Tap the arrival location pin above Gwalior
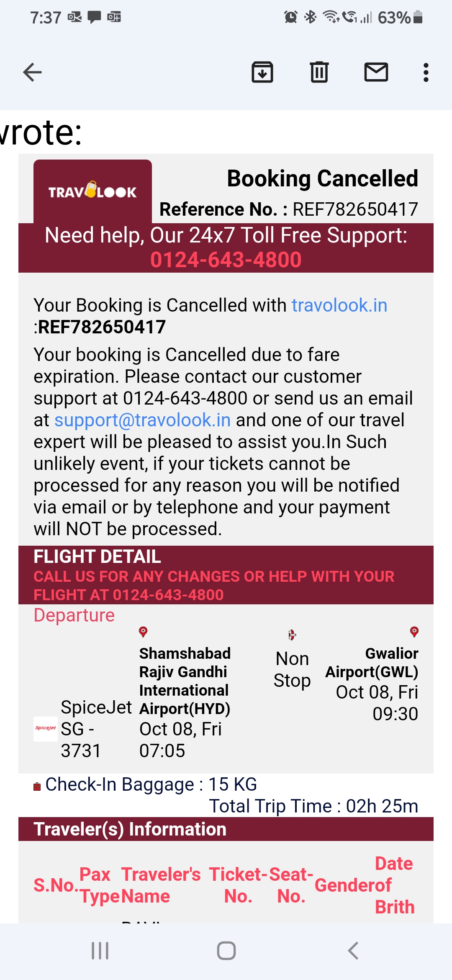Viewport: 452px width, 980px height. (x=414, y=632)
